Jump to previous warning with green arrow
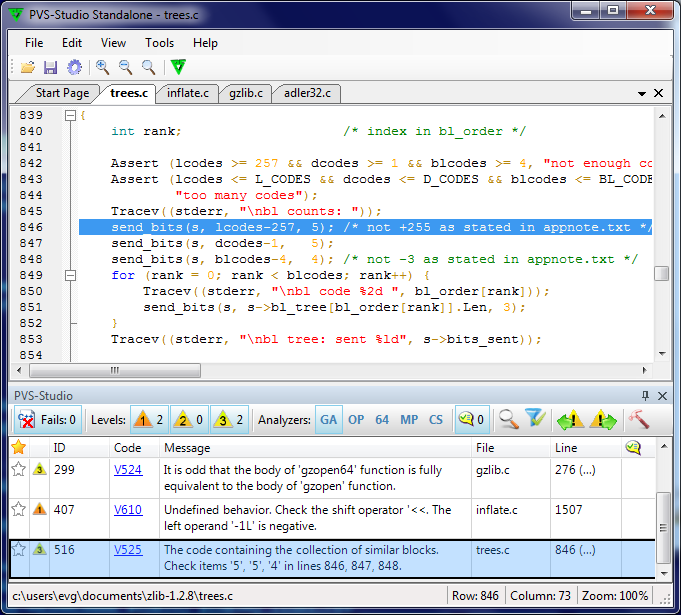681x615 pixels. coord(571,420)
